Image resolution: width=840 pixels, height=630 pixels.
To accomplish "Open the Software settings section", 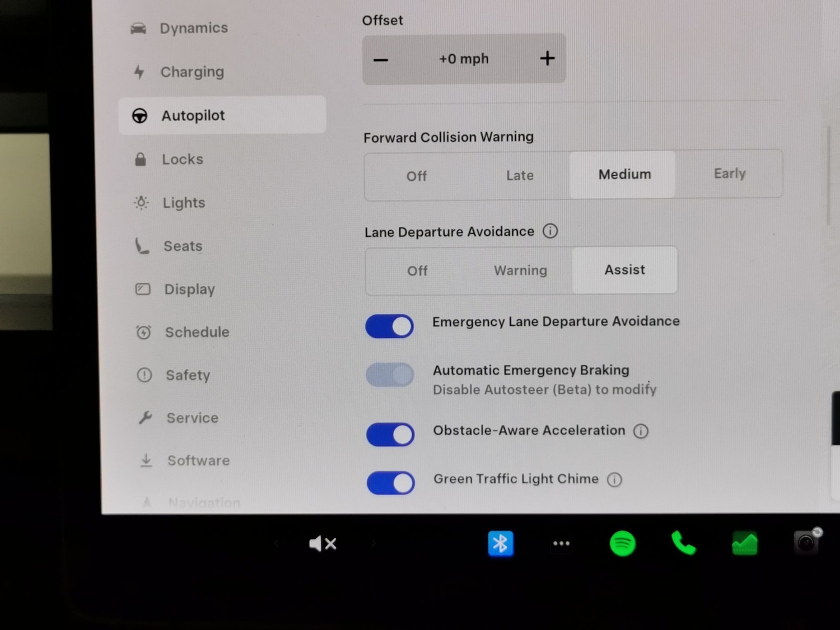I will pyautogui.click(x=198, y=460).
